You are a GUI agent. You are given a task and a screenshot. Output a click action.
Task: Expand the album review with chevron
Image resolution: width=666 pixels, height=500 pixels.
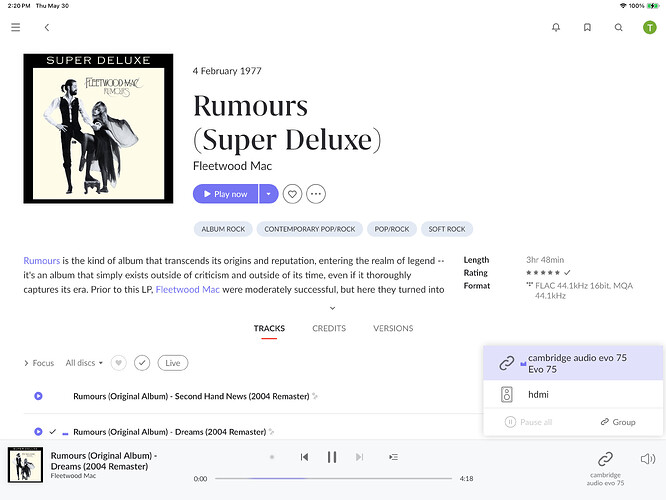(333, 308)
